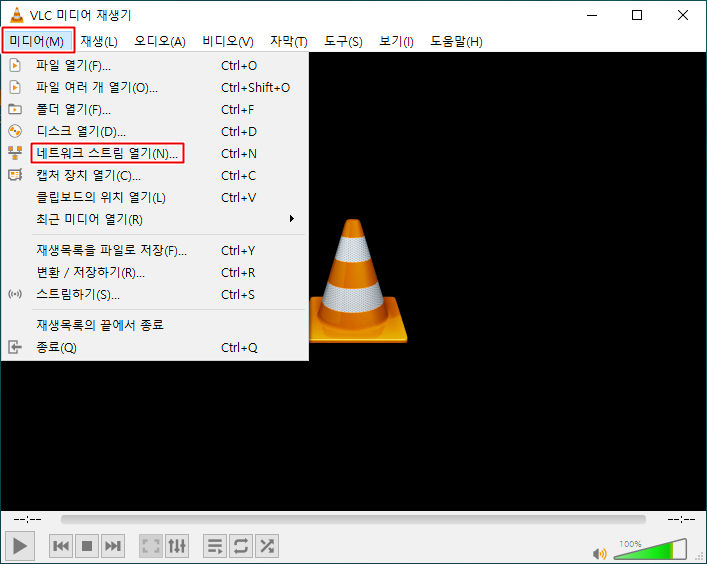707x564 pixels.
Task: Select 종료(Q) to quit VLC
Action: pos(155,348)
